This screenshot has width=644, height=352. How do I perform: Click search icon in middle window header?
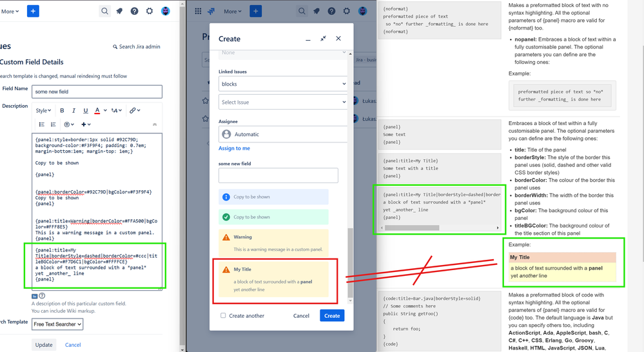click(302, 11)
